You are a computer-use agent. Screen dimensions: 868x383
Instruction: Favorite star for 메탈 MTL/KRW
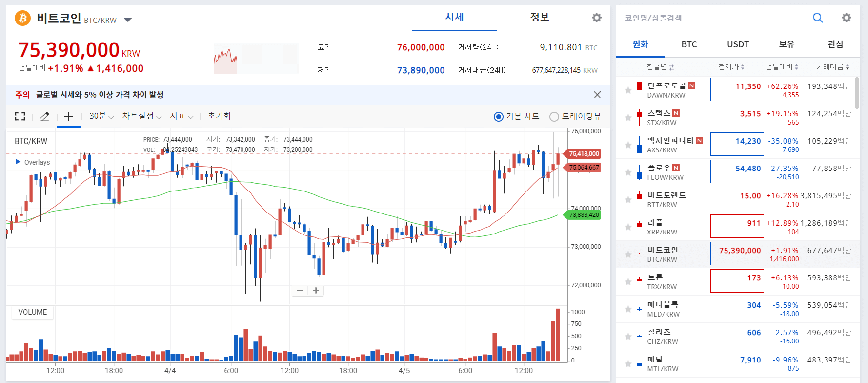point(628,364)
